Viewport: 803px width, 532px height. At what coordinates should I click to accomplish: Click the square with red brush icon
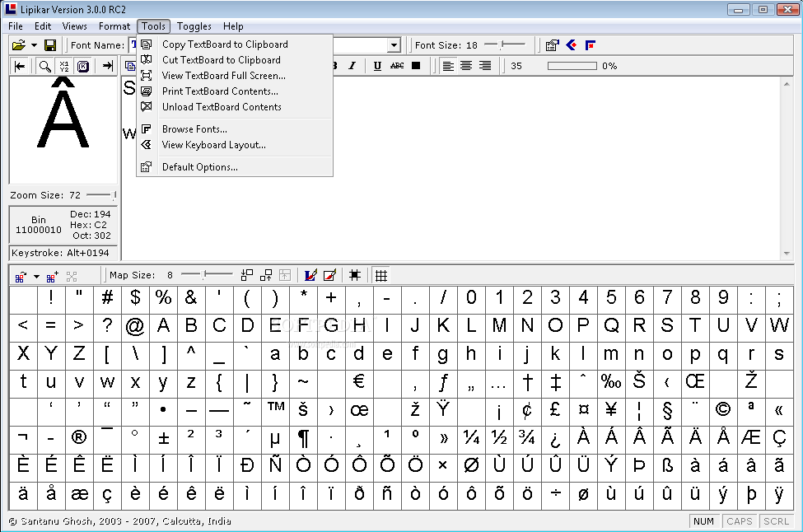(x=329, y=276)
